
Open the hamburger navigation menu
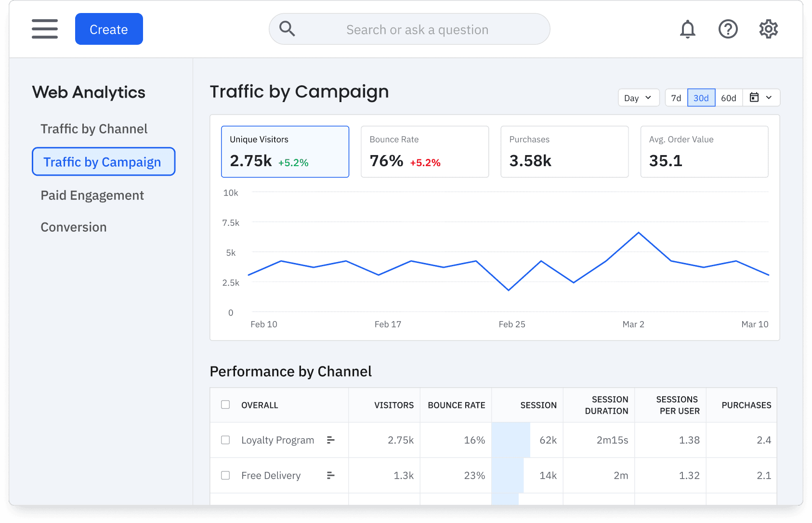pyautogui.click(x=45, y=29)
